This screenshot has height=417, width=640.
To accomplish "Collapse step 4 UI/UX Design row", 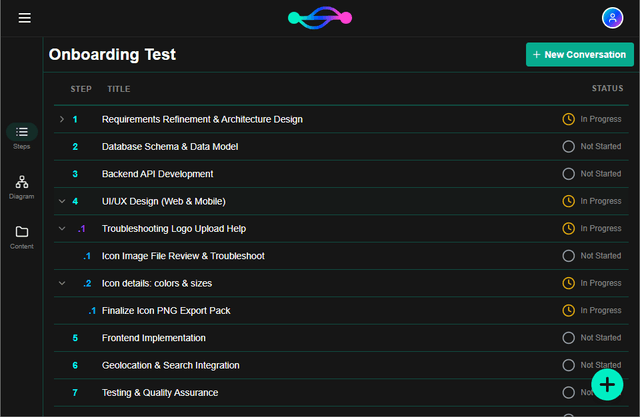I will pos(61,201).
